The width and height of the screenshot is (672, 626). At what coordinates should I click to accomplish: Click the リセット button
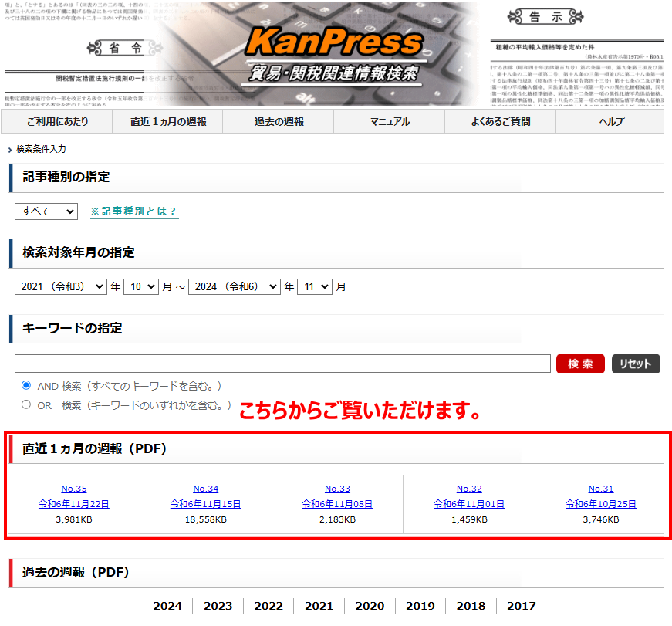(x=636, y=364)
